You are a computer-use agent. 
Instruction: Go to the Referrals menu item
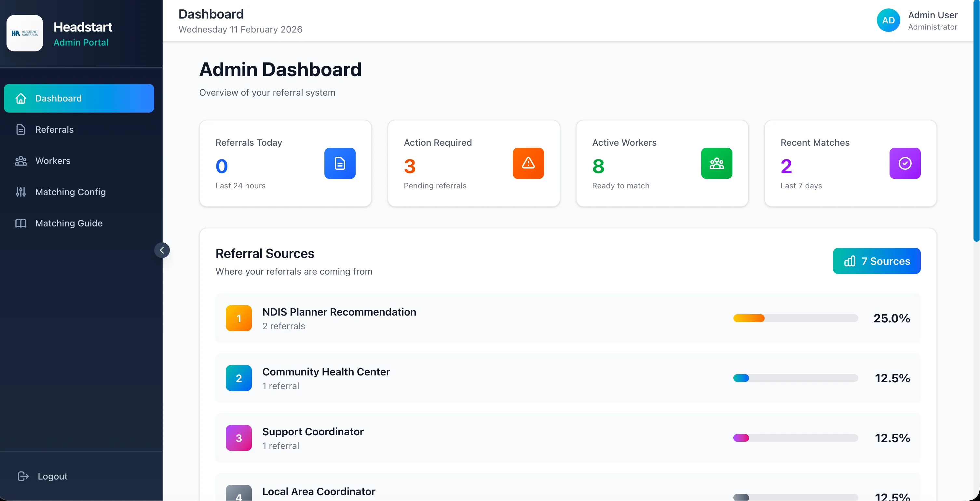click(x=79, y=129)
